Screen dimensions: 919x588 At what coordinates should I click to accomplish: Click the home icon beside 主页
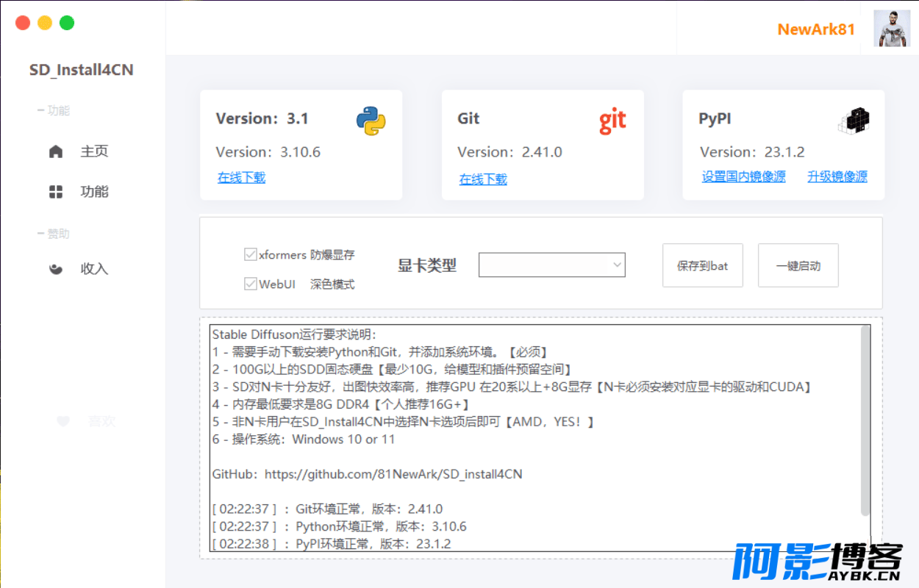click(56, 151)
